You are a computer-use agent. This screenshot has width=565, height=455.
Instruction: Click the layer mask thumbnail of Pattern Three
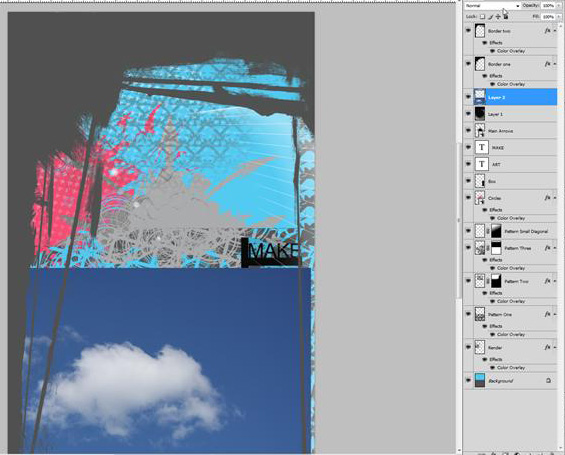(496, 248)
